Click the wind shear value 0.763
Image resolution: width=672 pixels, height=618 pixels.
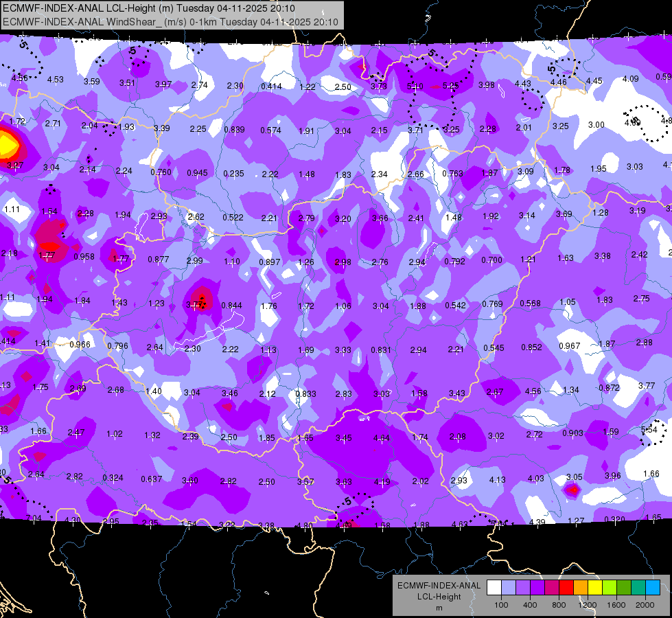point(452,173)
